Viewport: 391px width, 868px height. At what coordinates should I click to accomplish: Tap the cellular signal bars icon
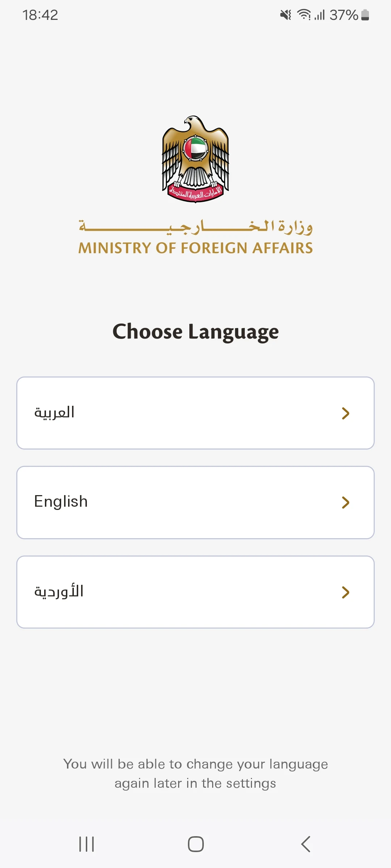click(320, 15)
